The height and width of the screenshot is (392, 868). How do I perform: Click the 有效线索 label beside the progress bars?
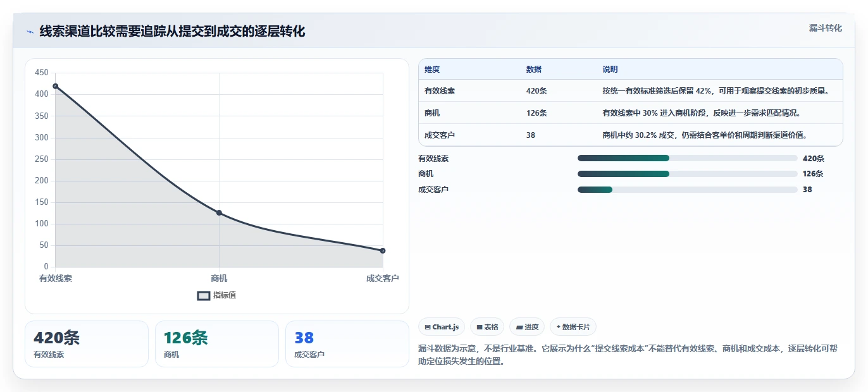(433, 159)
